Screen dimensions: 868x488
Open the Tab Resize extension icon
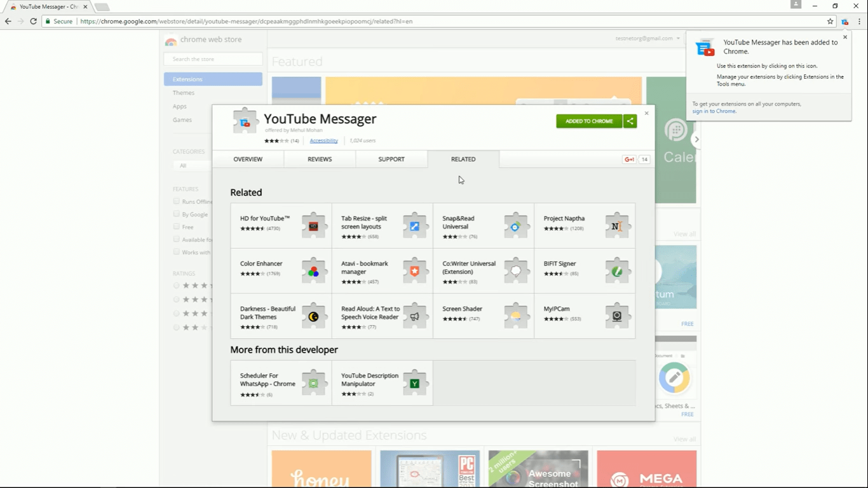(x=415, y=226)
